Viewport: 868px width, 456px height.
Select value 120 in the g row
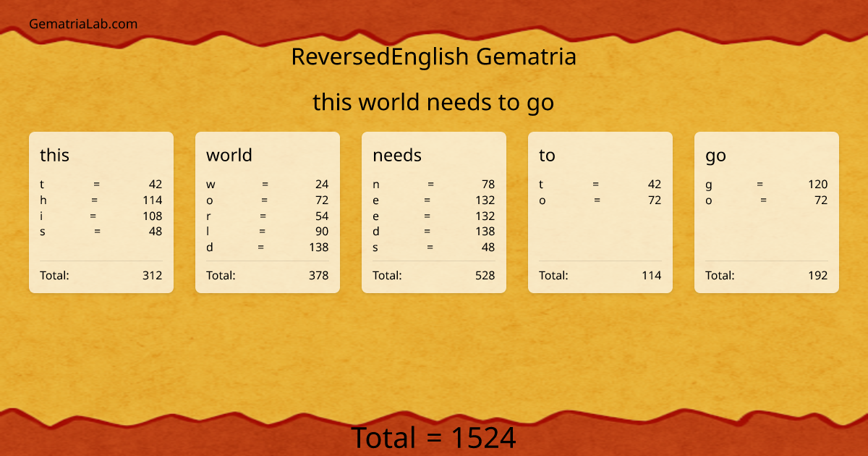point(818,184)
